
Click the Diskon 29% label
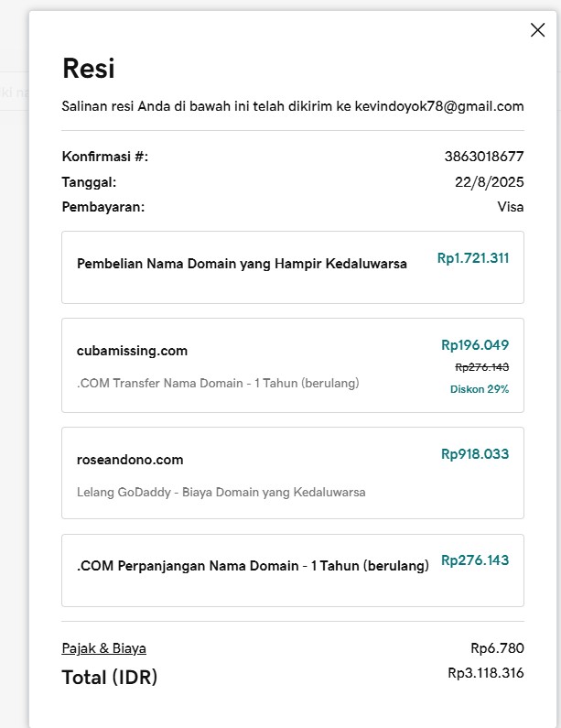479,389
